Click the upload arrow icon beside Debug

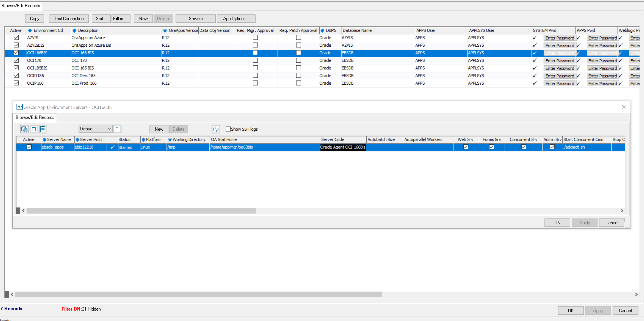point(117,129)
